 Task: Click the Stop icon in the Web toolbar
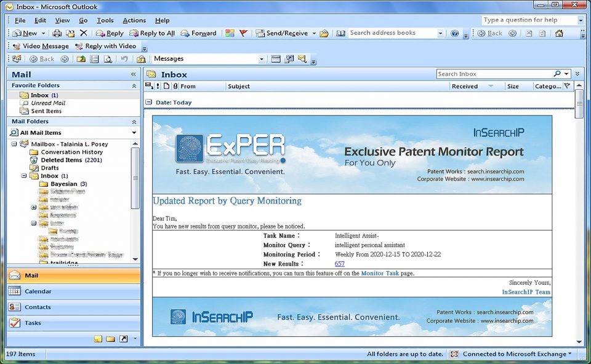pos(529,33)
